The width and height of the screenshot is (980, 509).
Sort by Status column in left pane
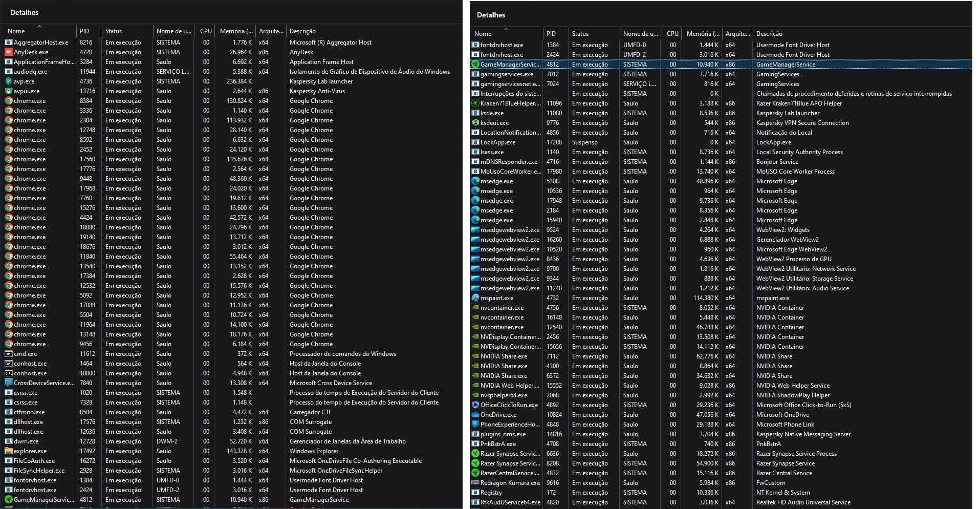(x=127, y=31)
